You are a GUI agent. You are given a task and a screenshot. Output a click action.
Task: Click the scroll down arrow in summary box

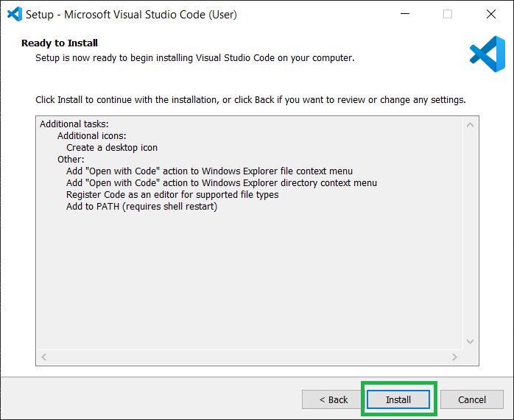pos(470,341)
